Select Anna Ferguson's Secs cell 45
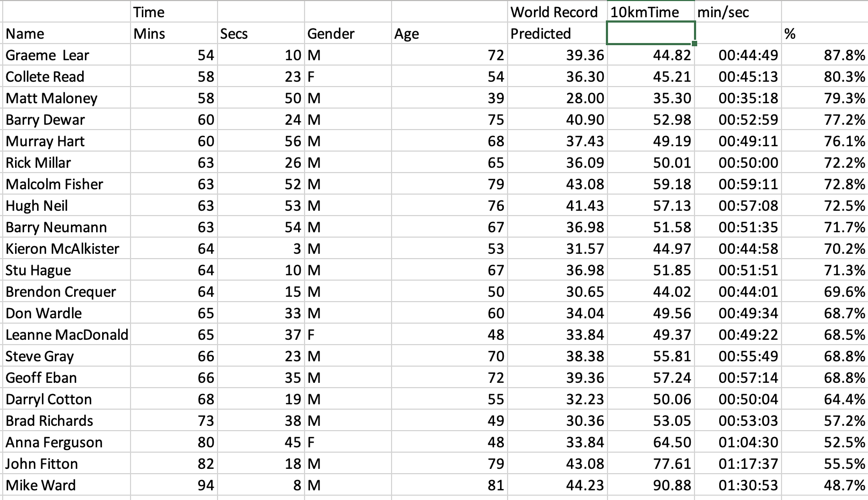 [261, 442]
